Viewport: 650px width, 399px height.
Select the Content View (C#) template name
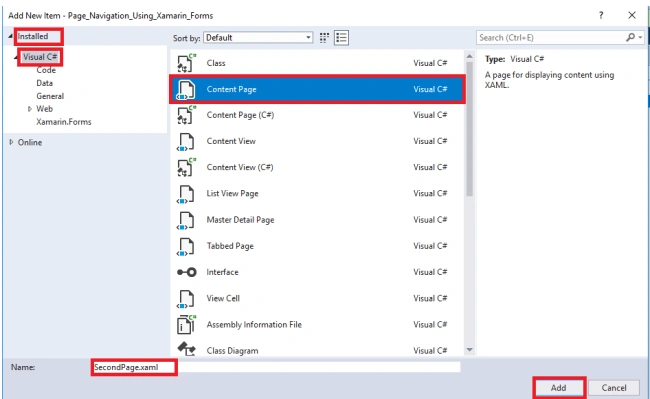(240, 167)
